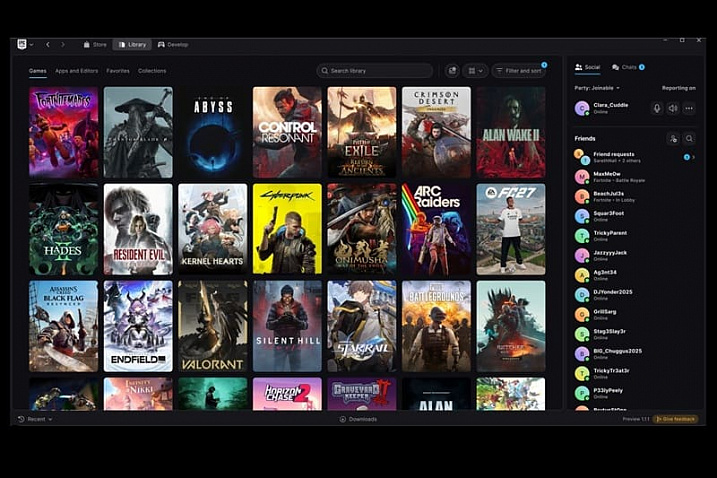Expand Friend requests chevron
717x478 pixels.
(x=694, y=157)
